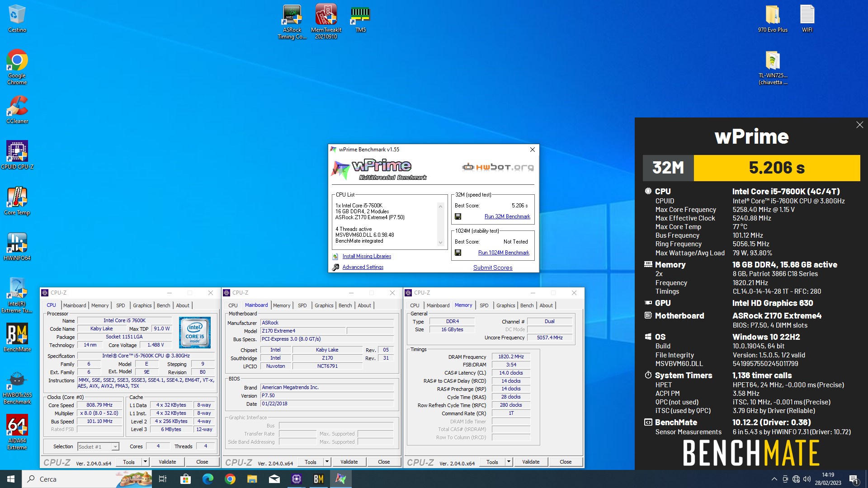Open HWiNFO64 desktop shortcut
This screenshot has width=868, height=488.
click(17, 246)
